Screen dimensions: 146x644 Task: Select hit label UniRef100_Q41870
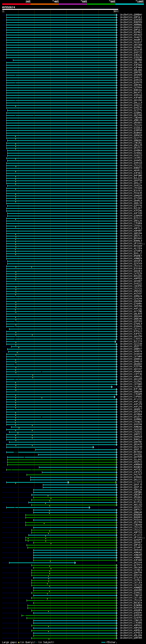tap(131, 417)
